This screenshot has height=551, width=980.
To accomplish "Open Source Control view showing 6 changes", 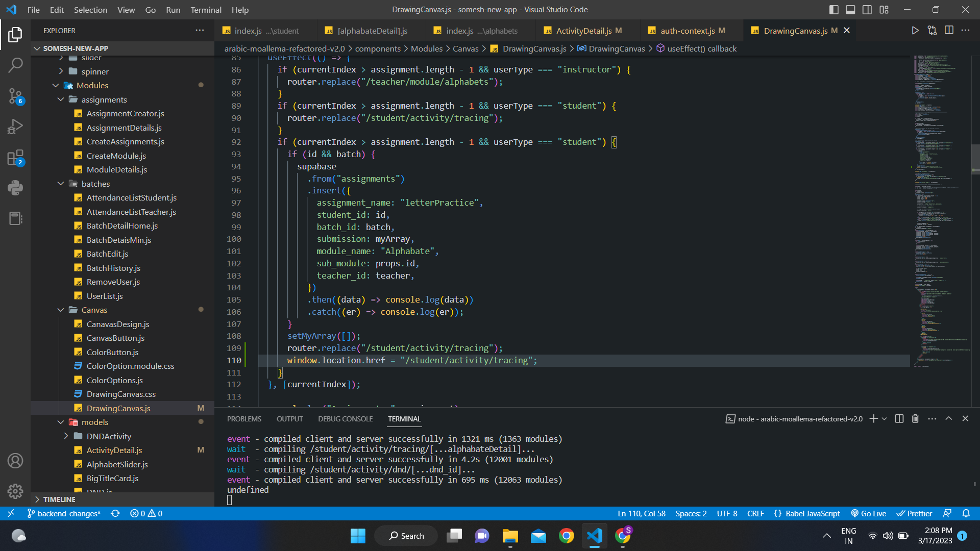I will [x=15, y=96].
